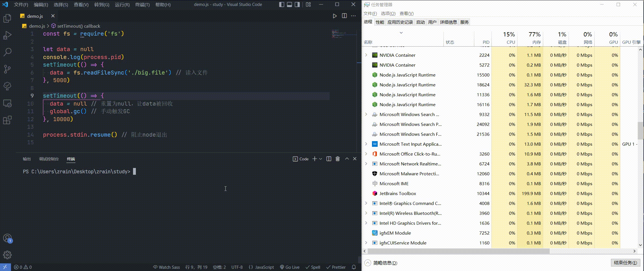This screenshot has width=644, height=271.
Task: Click the editor minimap
Action: [x=344, y=34]
